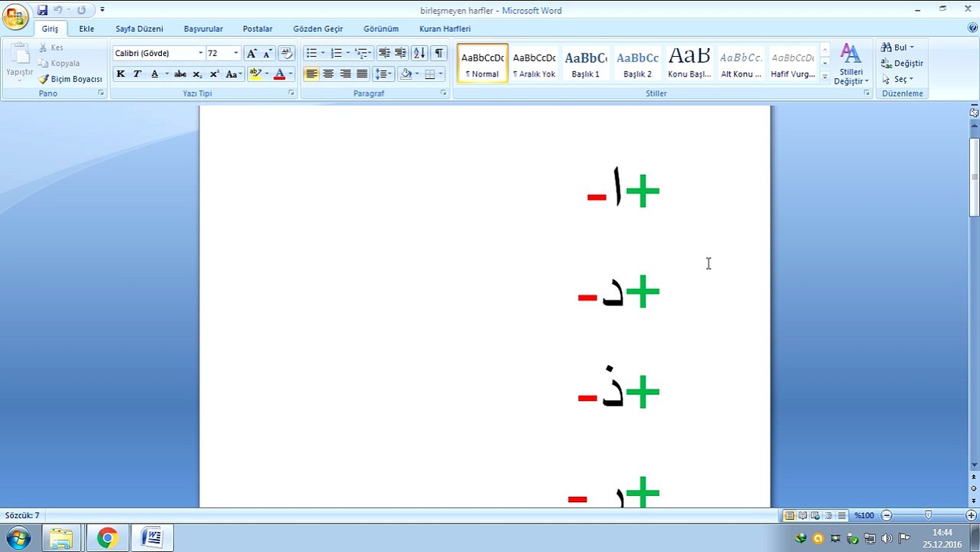
Task: Open numbering list dropdown arrow
Action: (x=347, y=53)
